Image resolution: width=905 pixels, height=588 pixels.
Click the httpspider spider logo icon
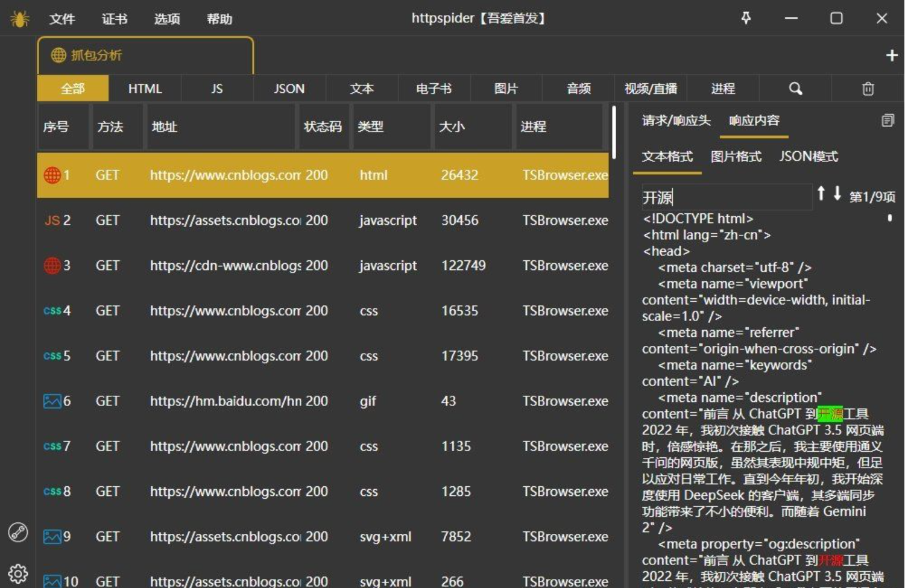(20, 19)
